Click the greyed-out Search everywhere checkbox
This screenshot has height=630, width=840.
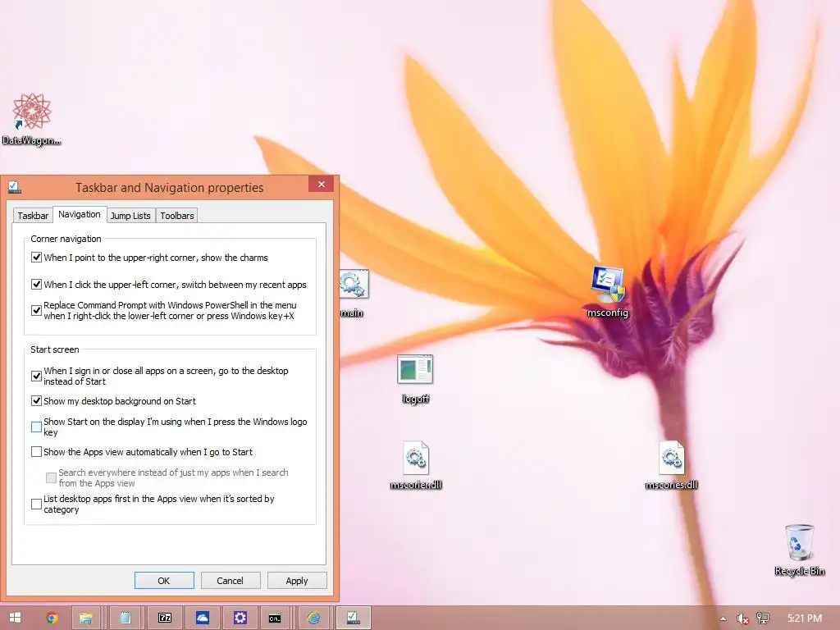pos(52,477)
